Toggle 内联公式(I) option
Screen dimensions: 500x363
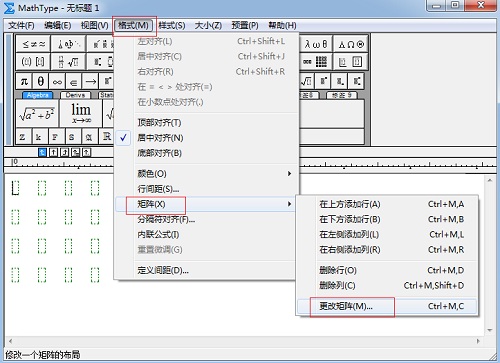coord(206,234)
